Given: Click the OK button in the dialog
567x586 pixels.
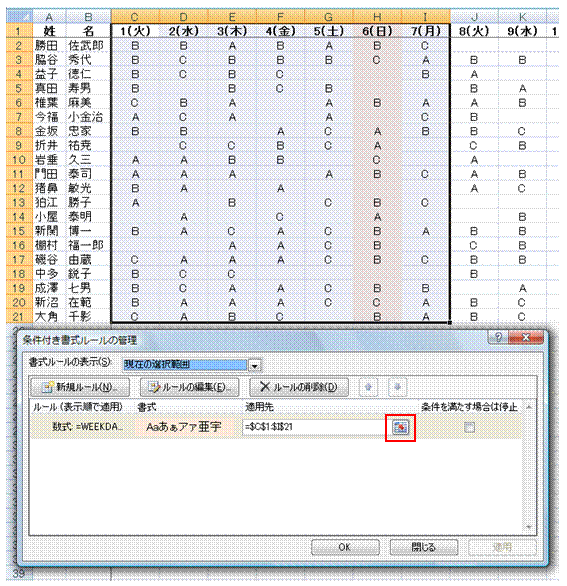Looking at the screenshot, I should click(345, 547).
